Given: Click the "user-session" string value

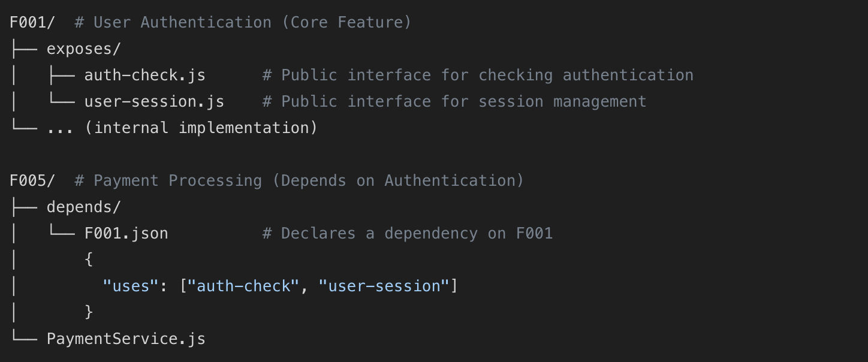Looking at the screenshot, I should coord(384,286).
